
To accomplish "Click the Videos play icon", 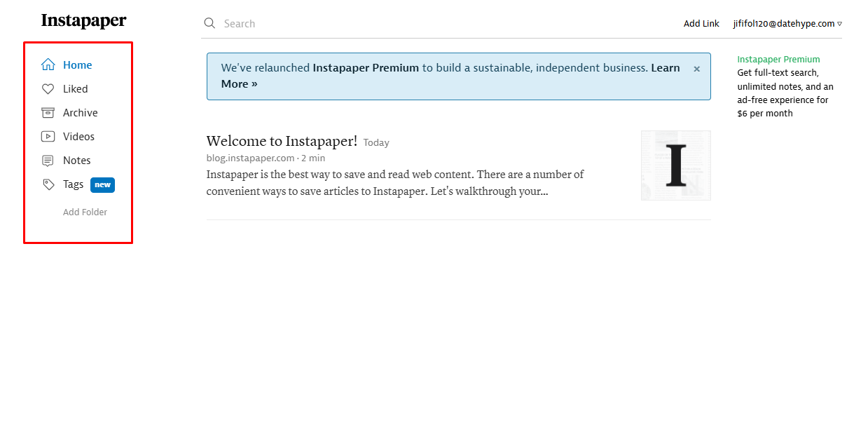I will (x=48, y=137).
